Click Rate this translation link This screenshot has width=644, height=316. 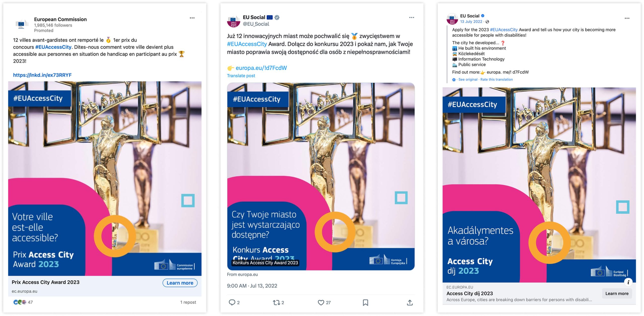click(x=497, y=79)
